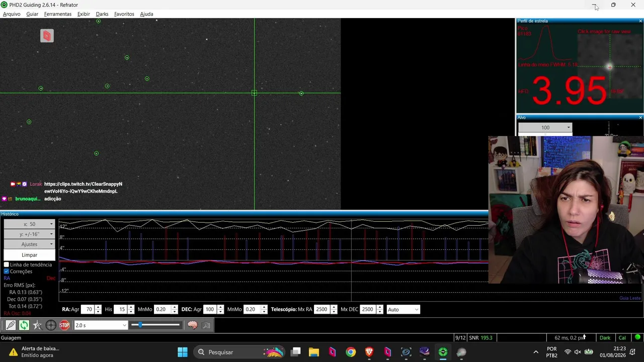Open the Favoritos menu
This screenshot has width=644, height=362.
[x=124, y=14]
